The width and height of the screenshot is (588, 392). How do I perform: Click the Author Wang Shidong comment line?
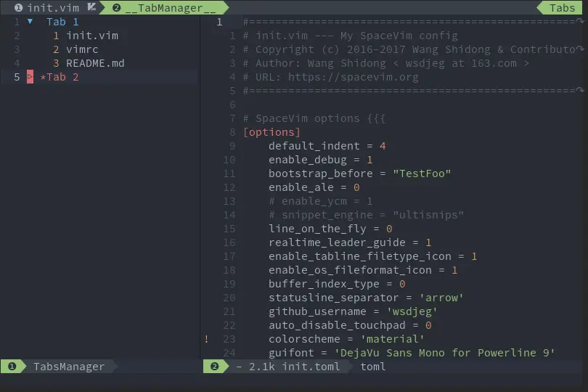pyautogui.click(x=386, y=63)
